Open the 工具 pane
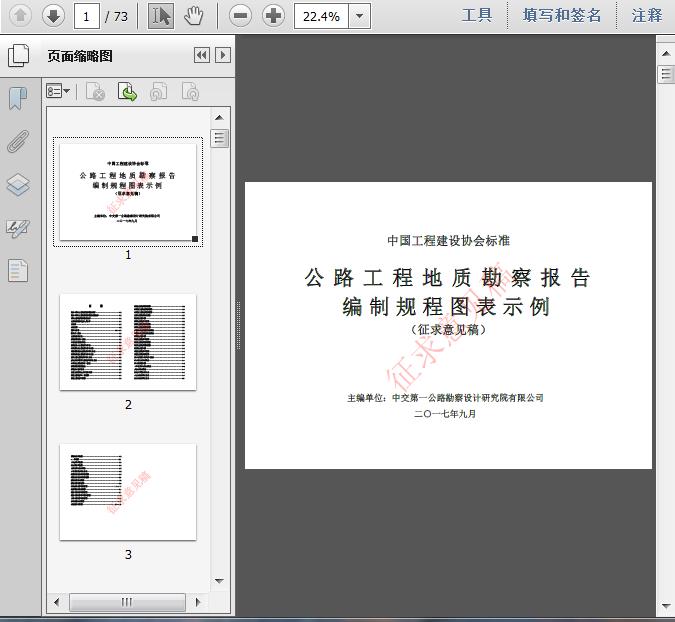Screen dimensions: 675x622 click(477, 15)
